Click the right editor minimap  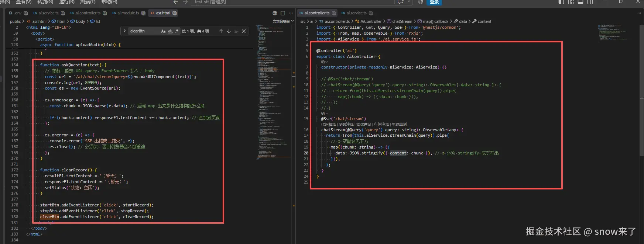tap(612, 32)
